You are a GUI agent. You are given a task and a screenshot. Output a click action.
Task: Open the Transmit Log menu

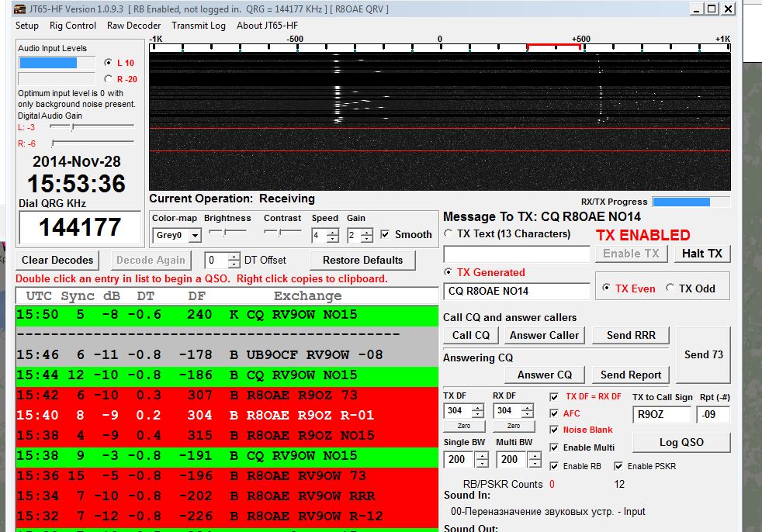pyautogui.click(x=199, y=26)
